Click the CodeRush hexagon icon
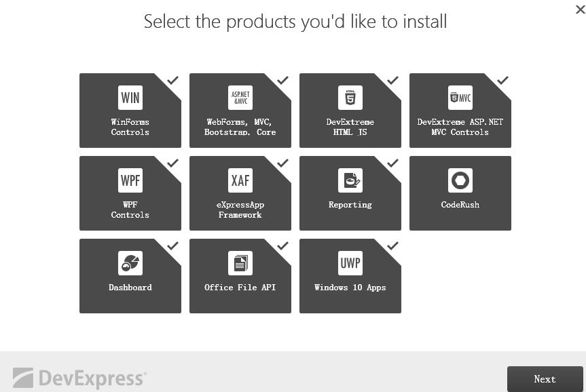Viewport: 586px width, 392px height. click(x=460, y=180)
